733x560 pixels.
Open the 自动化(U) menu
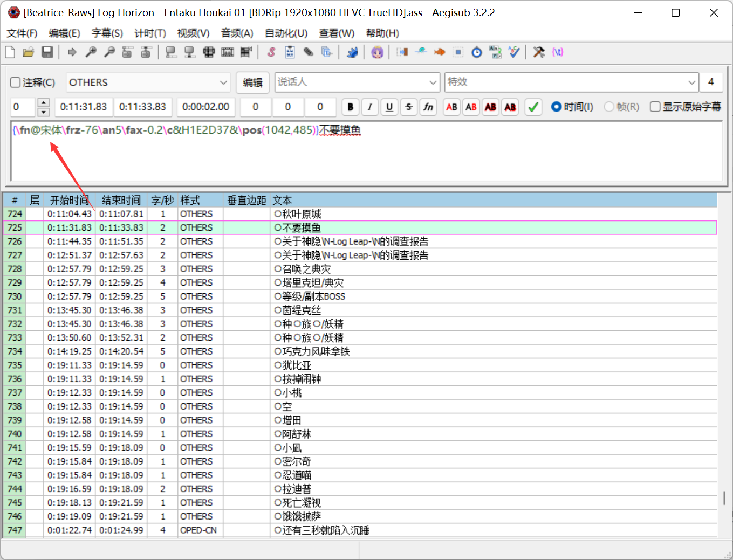pyautogui.click(x=286, y=33)
